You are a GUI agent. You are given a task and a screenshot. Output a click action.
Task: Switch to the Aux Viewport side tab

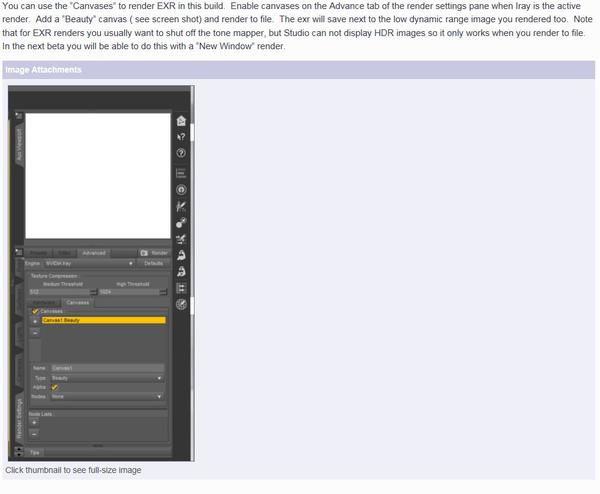click(19, 145)
